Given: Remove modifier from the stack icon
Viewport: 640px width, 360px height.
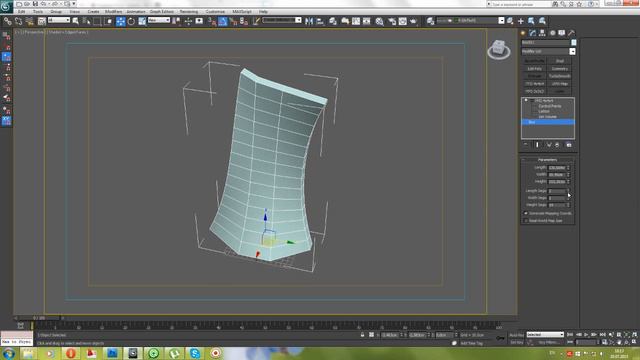Looking at the screenshot, I should click(557, 145).
